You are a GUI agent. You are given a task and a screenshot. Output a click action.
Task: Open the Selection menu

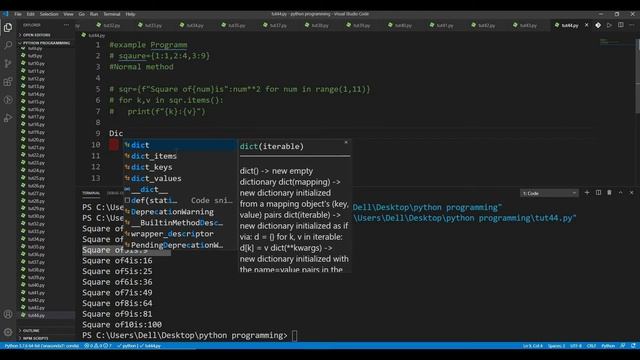pos(49,14)
